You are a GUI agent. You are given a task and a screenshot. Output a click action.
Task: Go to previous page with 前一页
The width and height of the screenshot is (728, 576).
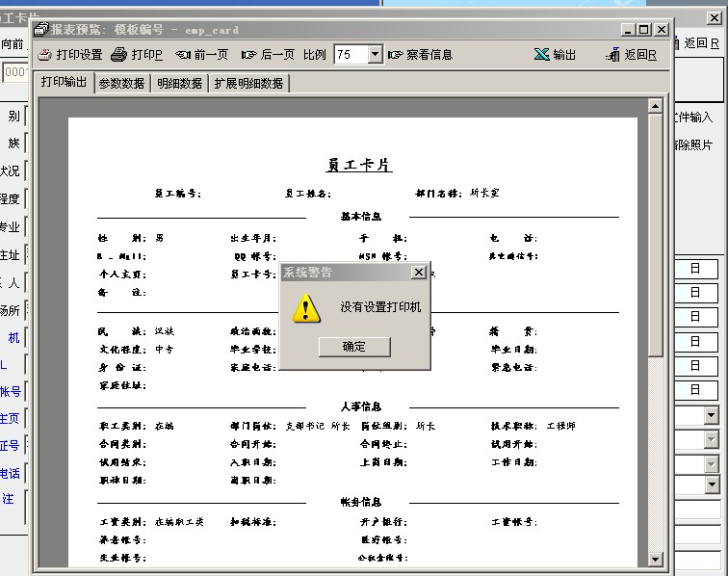click(x=201, y=55)
